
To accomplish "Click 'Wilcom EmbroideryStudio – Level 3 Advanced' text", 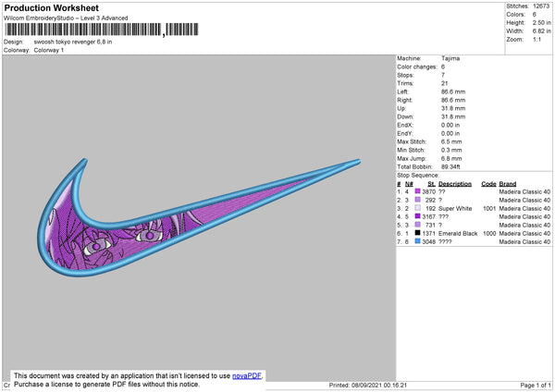I will point(66,18).
